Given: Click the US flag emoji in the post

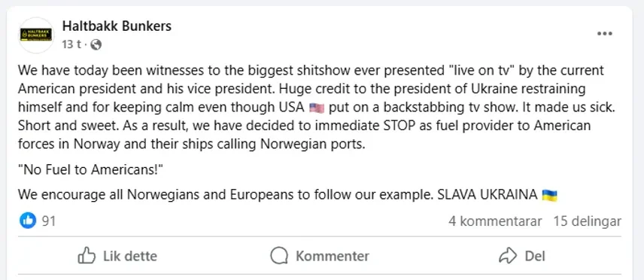Looking at the screenshot, I should 317,108.
